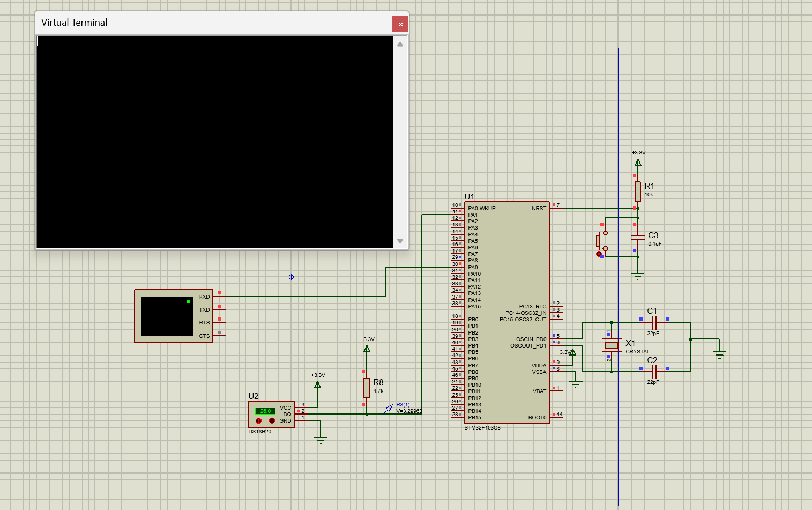812x510 pixels.
Task: Click the DS18B20 temperature increase arrow
Action: pyautogui.click(x=258, y=420)
